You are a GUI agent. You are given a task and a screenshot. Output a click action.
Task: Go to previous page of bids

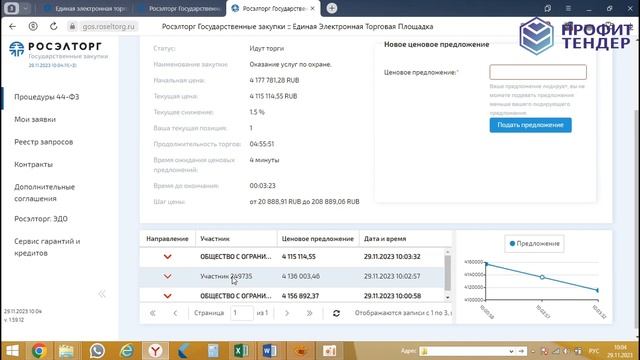point(175,313)
